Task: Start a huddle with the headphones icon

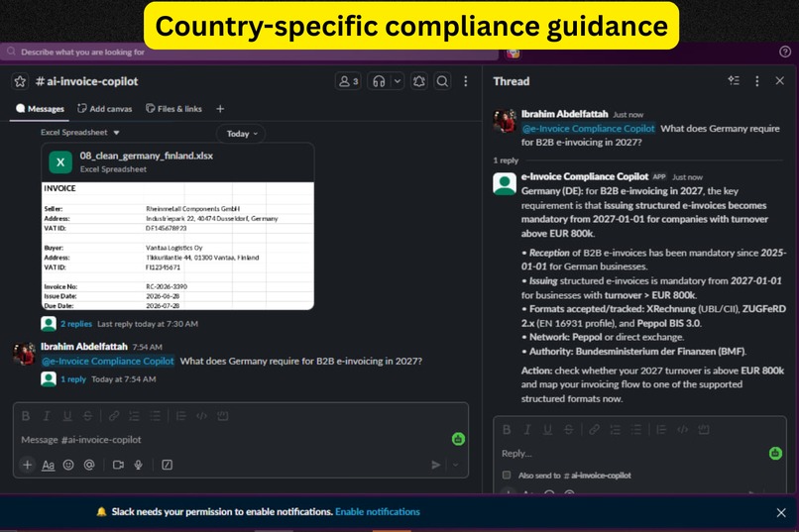Action: 379,81
